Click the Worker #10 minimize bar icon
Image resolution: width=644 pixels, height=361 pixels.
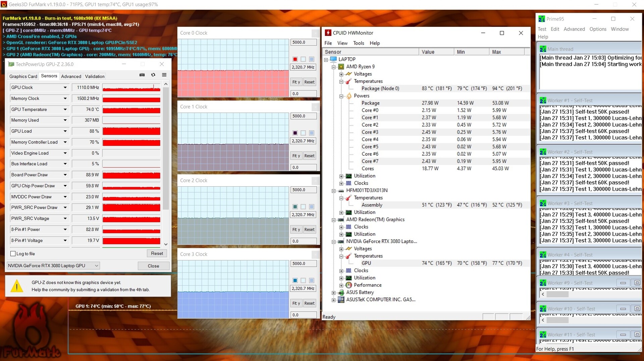pyautogui.click(x=623, y=308)
